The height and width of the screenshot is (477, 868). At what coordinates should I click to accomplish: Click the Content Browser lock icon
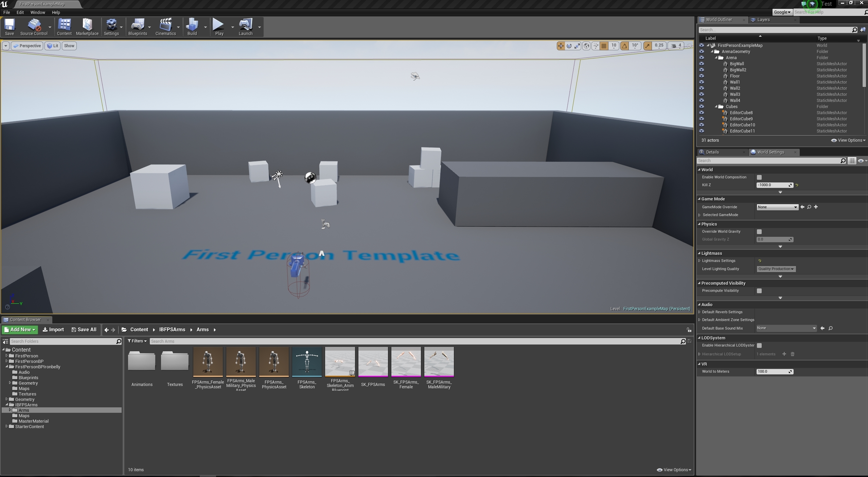pos(689,330)
